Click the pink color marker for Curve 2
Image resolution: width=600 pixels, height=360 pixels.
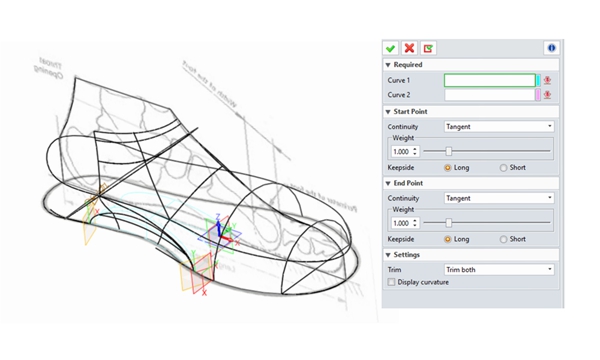538,95
